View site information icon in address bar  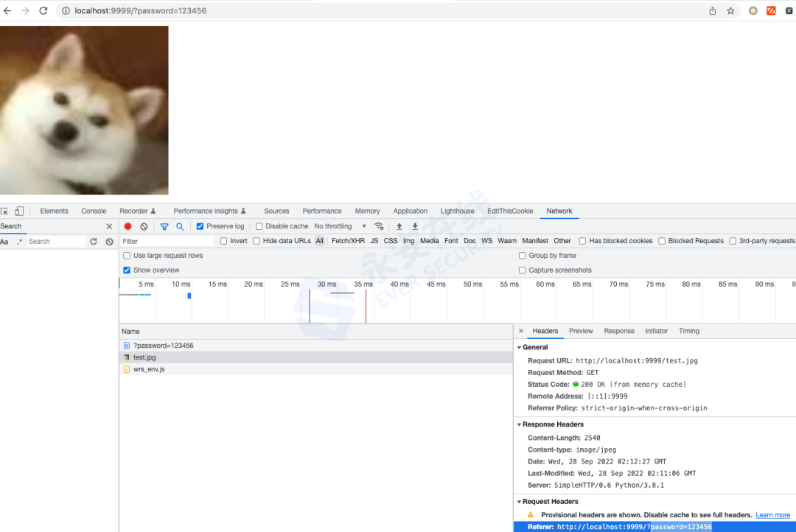coord(66,10)
